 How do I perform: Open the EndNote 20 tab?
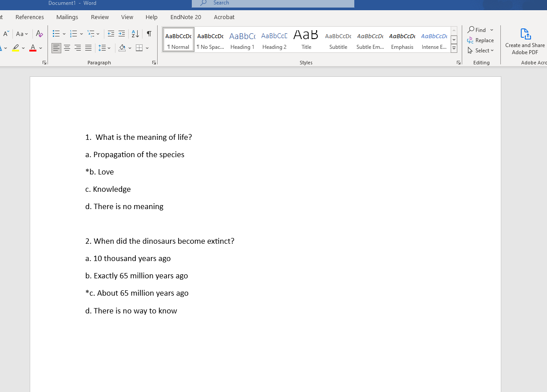[186, 17]
